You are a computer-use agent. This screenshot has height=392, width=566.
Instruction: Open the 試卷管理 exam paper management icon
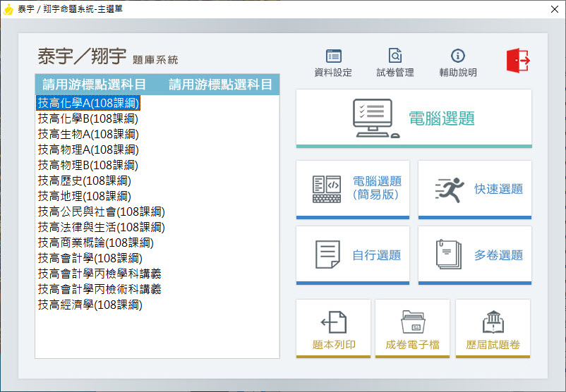(x=395, y=56)
